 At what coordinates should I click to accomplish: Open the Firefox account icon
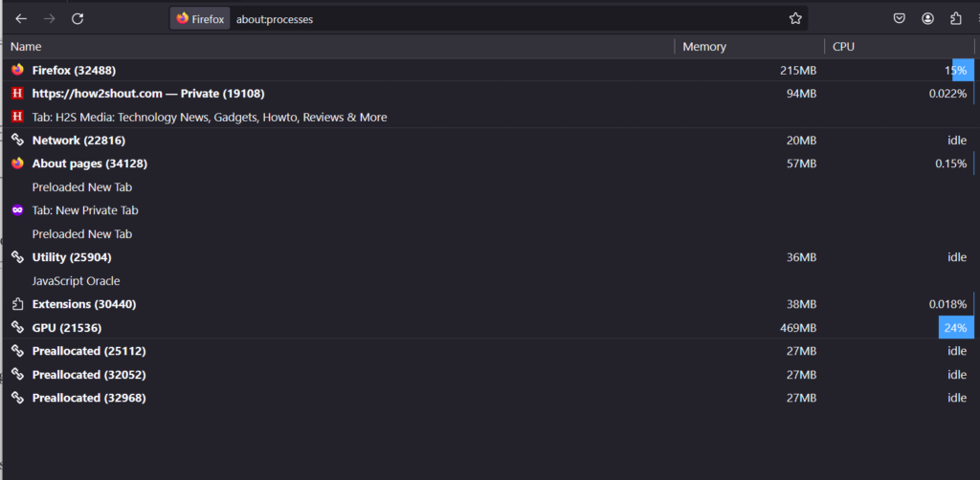[927, 18]
